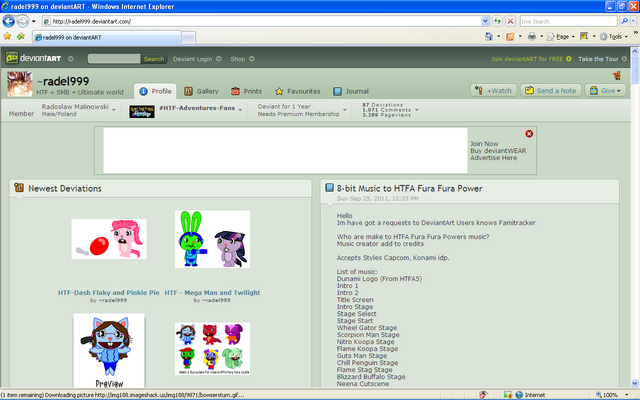Click the Home toolbar icon

tap(489, 37)
